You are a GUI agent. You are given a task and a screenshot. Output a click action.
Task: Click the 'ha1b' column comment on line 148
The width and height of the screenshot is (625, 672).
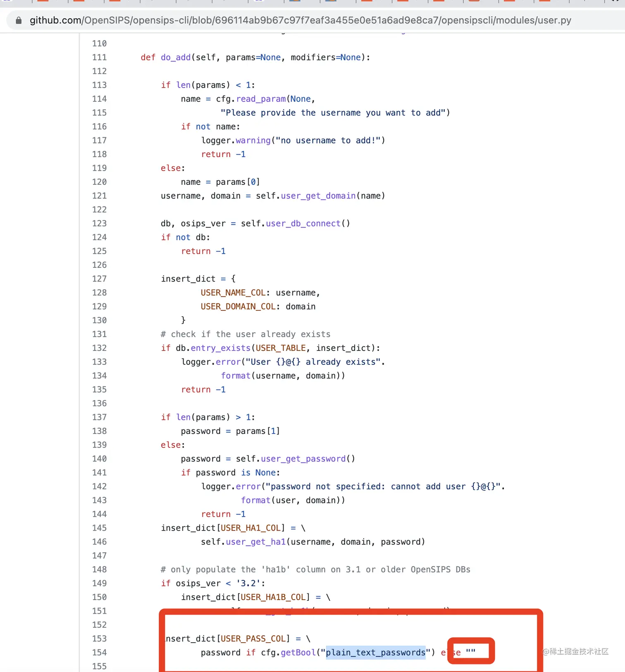pyautogui.click(x=315, y=570)
